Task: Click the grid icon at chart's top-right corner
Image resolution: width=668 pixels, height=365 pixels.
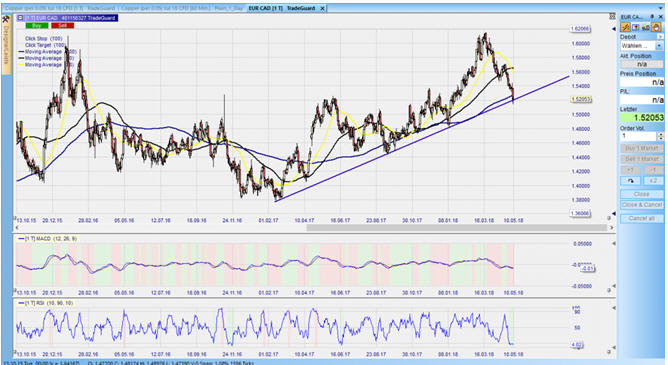Action: tap(612, 16)
